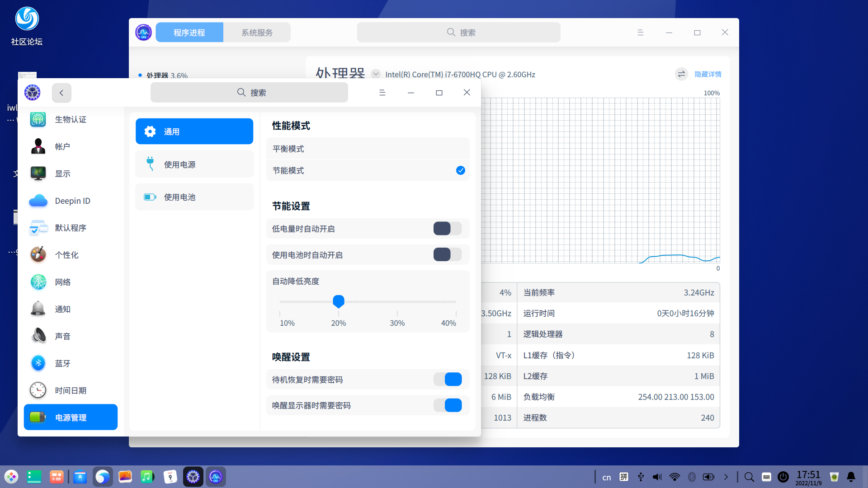Viewport: 868px width, 488px height.
Task: Disable 待机恢复时需要密码 switch
Action: tap(447, 380)
